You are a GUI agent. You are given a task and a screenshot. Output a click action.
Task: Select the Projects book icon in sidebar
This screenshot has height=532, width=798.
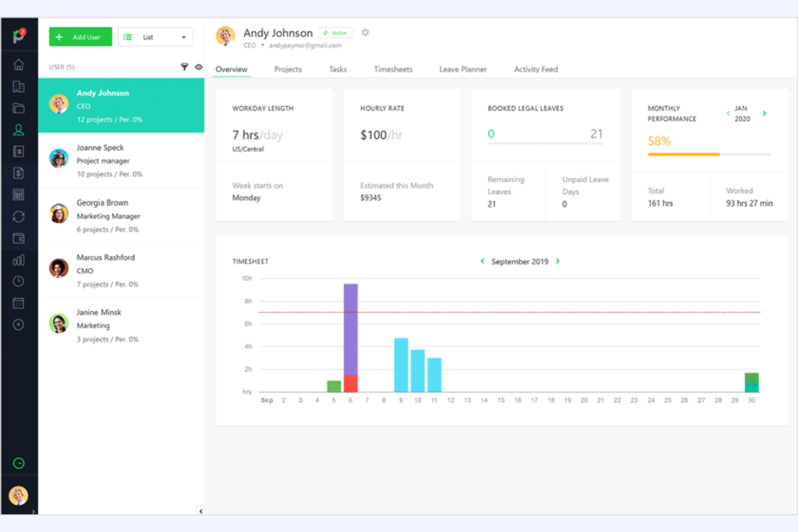pos(19,86)
